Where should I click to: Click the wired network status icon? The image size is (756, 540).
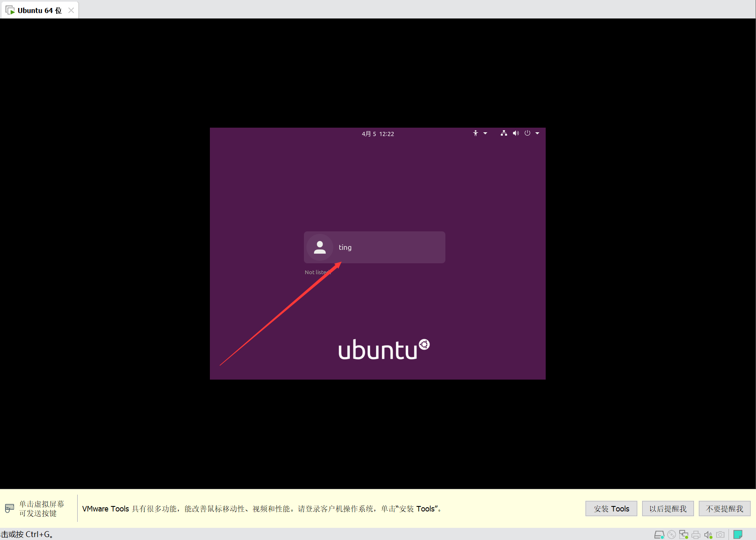tap(504, 133)
